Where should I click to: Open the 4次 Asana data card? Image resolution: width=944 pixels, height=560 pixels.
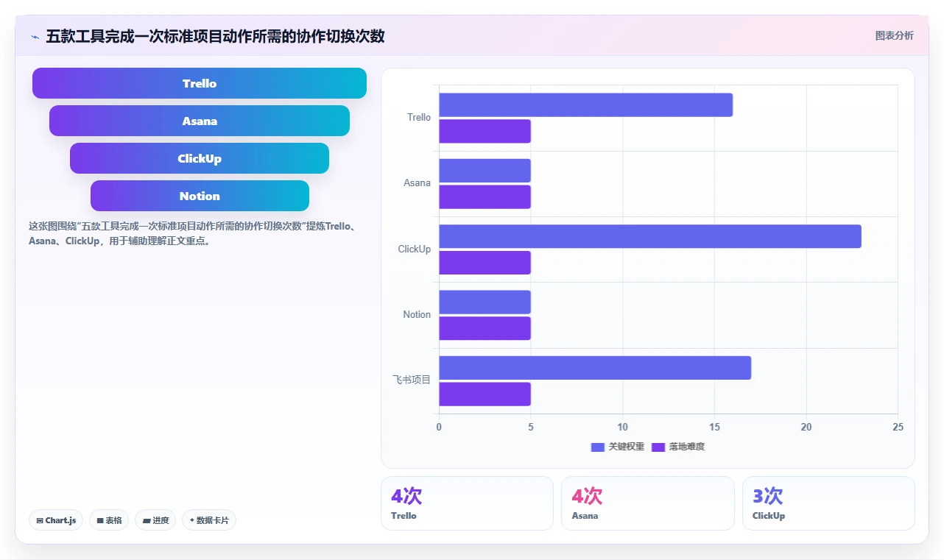[x=648, y=503]
